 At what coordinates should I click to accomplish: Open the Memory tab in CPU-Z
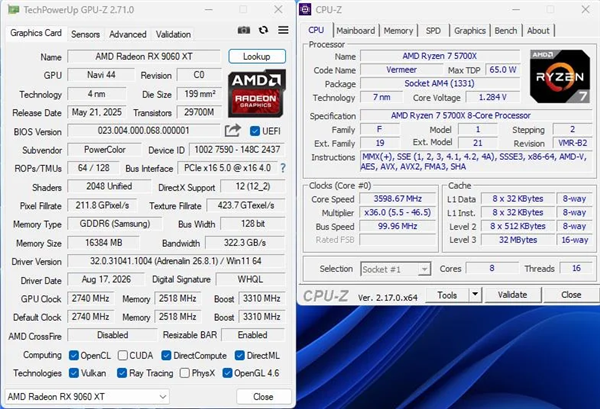398,31
